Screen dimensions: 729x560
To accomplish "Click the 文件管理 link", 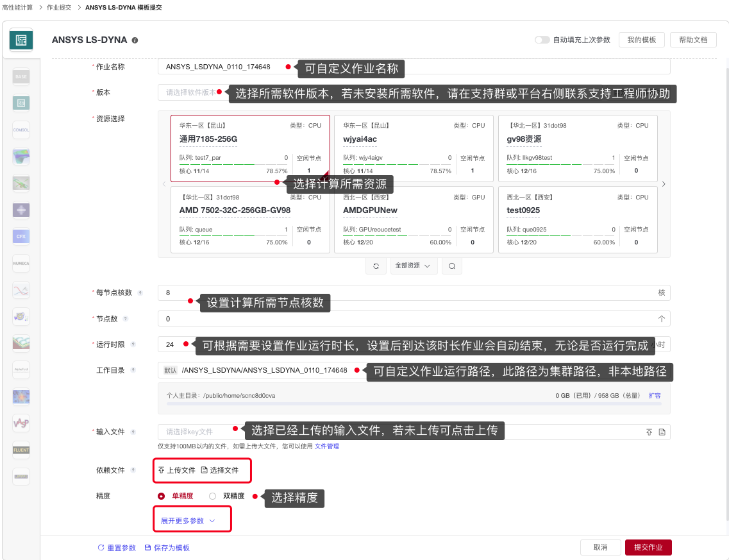I will point(326,446).
